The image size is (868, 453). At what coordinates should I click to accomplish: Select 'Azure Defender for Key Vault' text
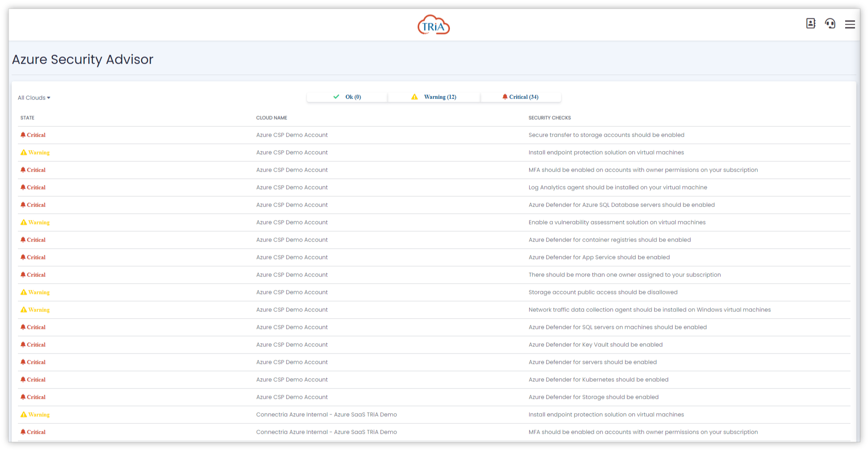[x=596, y=345]
